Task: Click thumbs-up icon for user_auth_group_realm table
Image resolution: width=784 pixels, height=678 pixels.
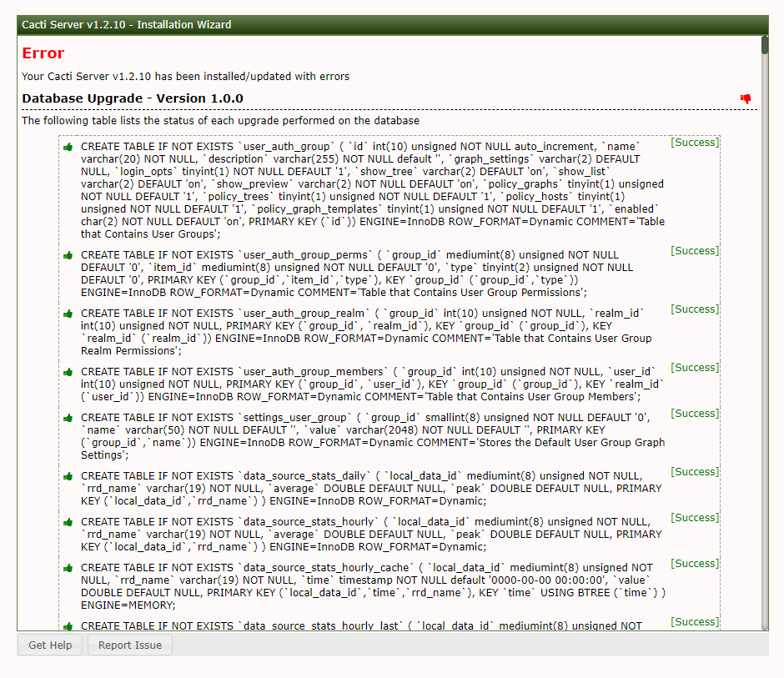Action: [68, 314]
